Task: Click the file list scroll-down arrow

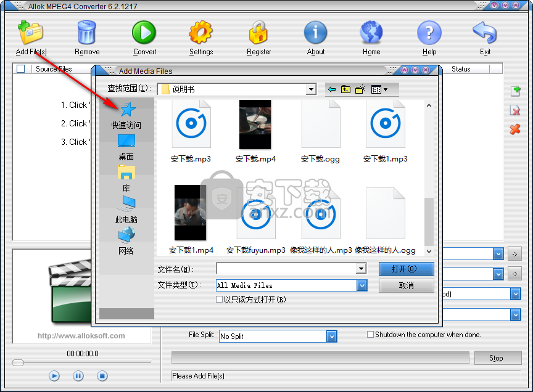Action: coord(429,251)
